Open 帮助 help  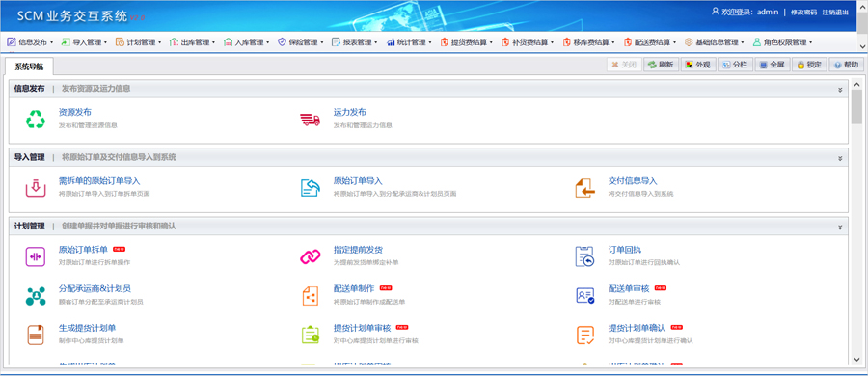coord(847,65)
